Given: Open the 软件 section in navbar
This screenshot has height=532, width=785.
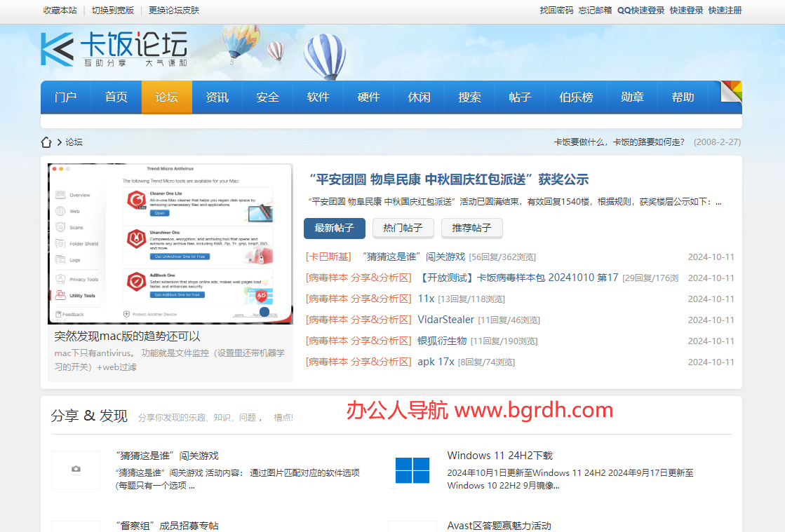Looking at the screenshot, I should [x=318, y=97].
